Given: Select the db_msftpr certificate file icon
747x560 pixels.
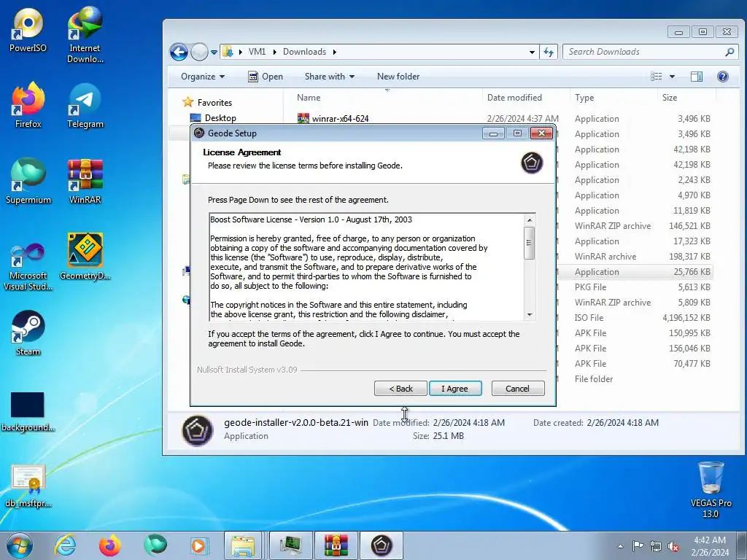Looking at the screenshot, I should pos(28,486).
